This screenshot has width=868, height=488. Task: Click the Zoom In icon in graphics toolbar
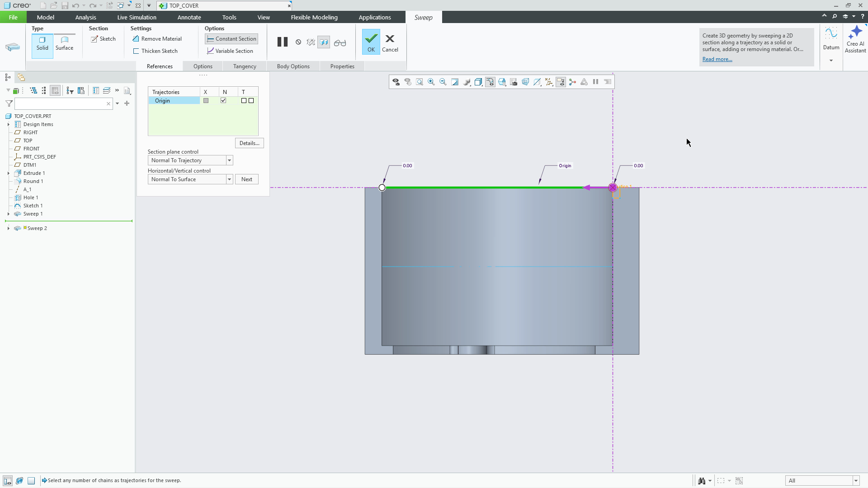click(x=431, y=82)
